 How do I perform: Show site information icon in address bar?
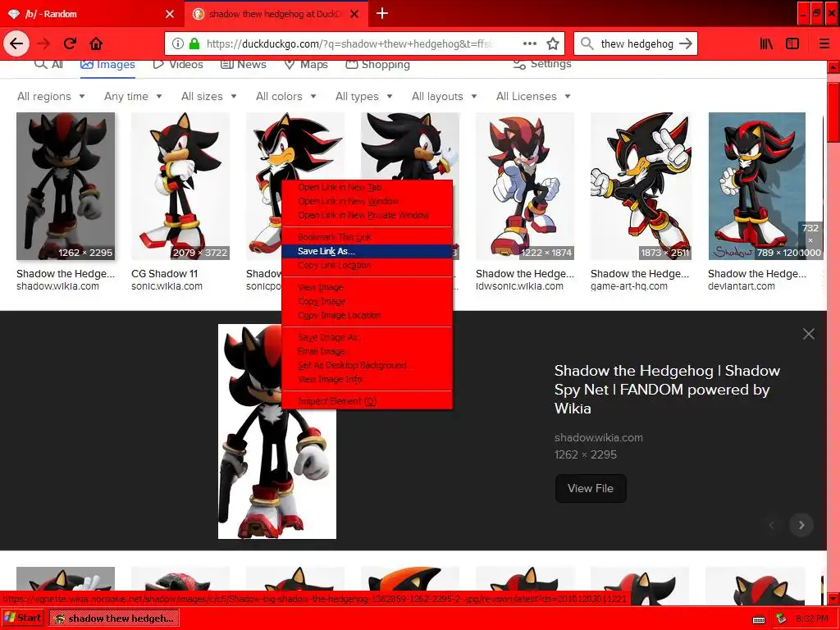click(x=178, y=43)
